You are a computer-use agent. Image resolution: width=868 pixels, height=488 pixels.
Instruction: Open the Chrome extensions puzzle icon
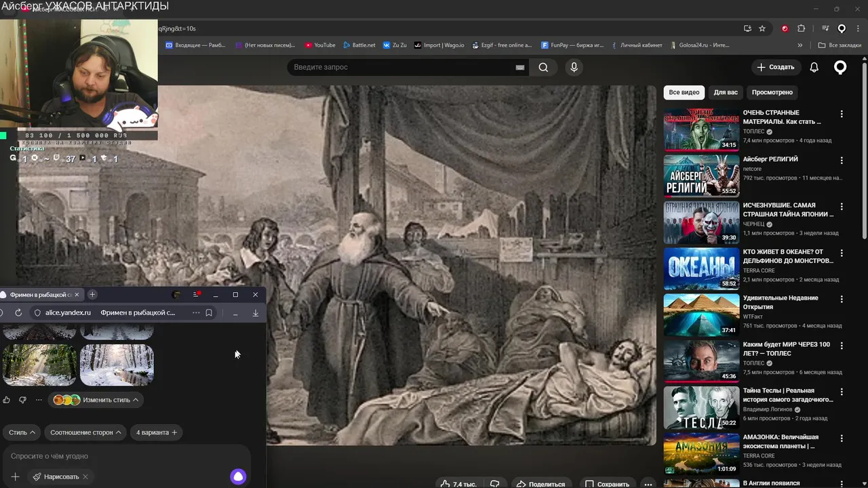pyautogui.click(x=802, y=28)
